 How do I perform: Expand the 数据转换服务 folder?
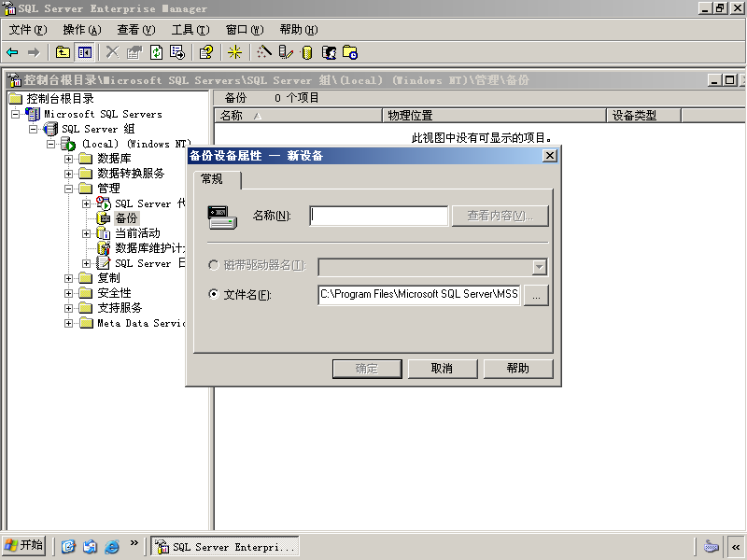(68, 174)
